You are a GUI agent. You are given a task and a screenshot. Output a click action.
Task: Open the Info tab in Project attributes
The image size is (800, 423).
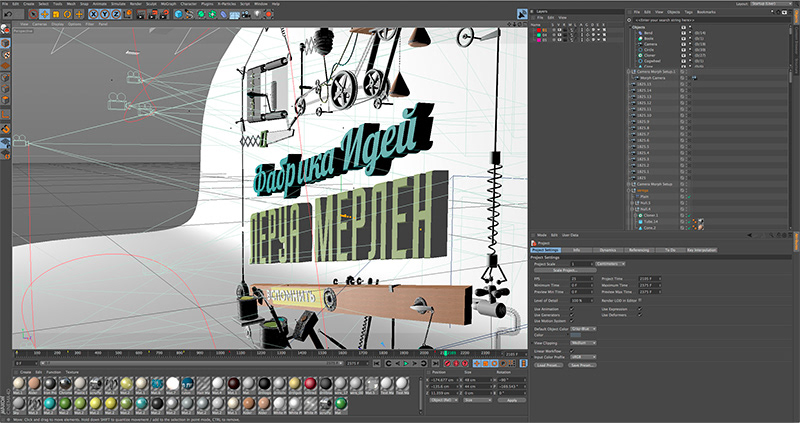point(577,250)
